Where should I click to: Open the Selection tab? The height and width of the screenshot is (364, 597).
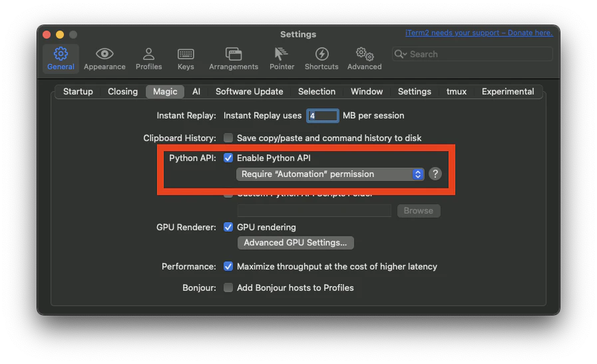(x=317, y=92)
